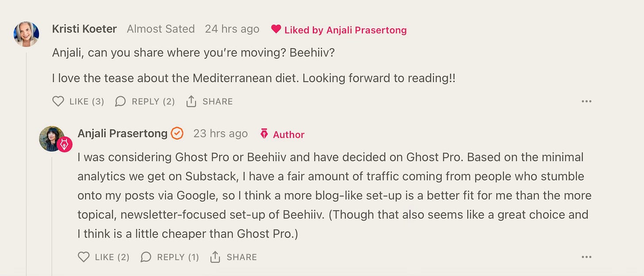644x276 pixels.
Task: Open the reply speech bubble on Kristi's comment
Action: click(x=120, y=101)
